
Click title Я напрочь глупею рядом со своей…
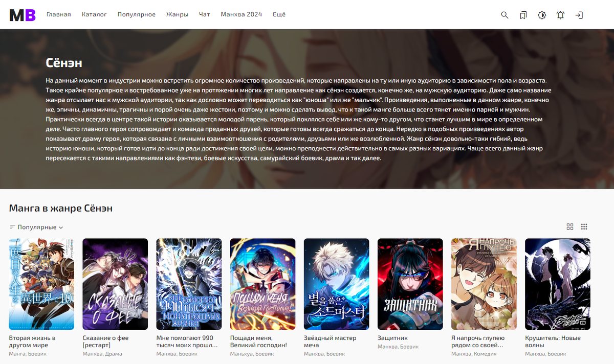(x=478, y=342)
